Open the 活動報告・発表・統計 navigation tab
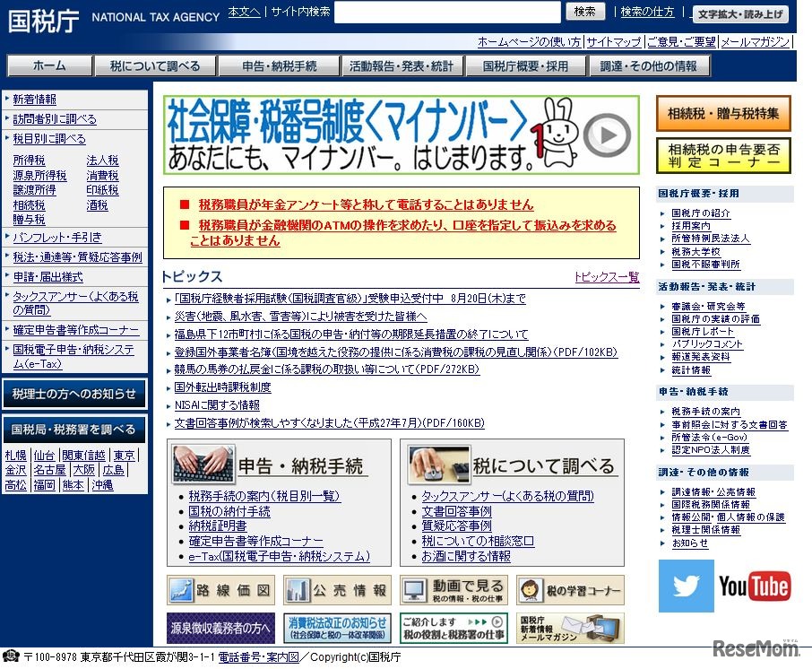 (x=400, y=65)
